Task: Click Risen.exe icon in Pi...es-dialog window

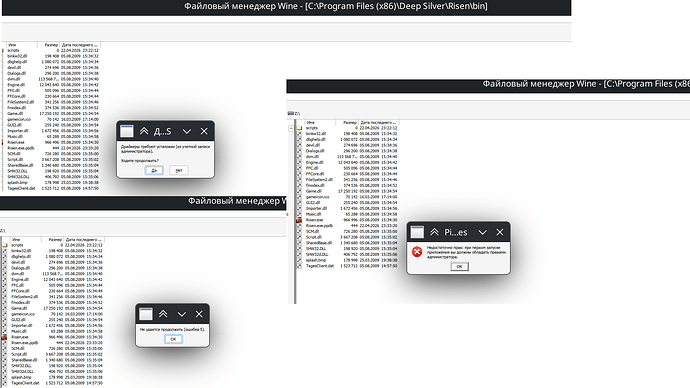Action: pos(299,220)
